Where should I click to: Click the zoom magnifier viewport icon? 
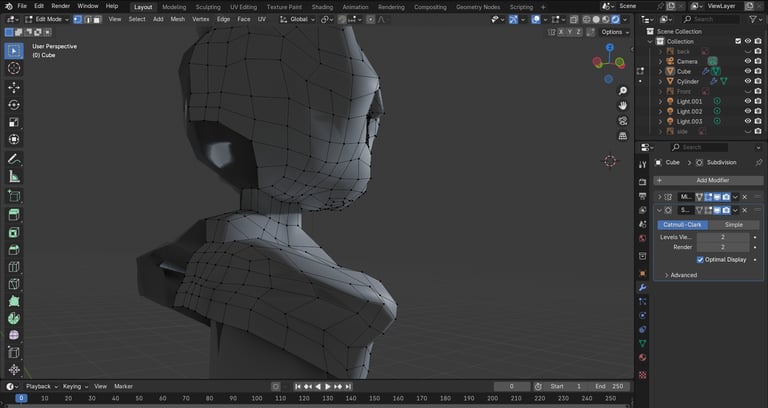[622, 87]
